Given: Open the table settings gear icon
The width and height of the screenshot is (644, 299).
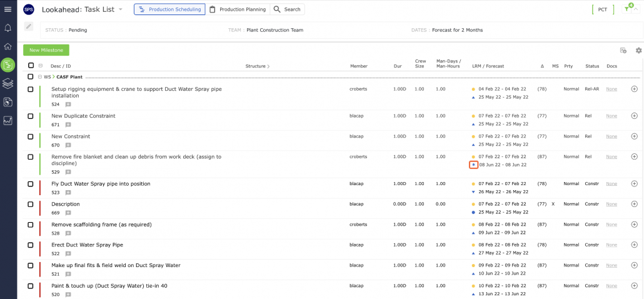Looking at the screenshot, I should point(638,51).
